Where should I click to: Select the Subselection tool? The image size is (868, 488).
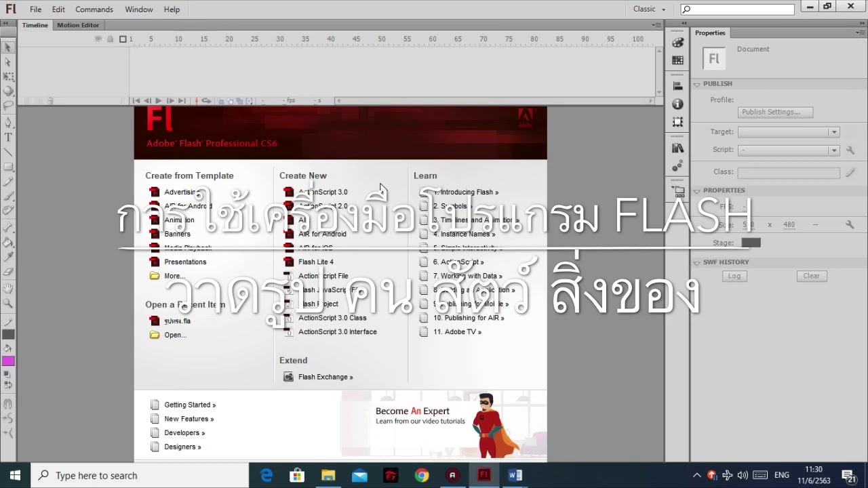(8, 62)
